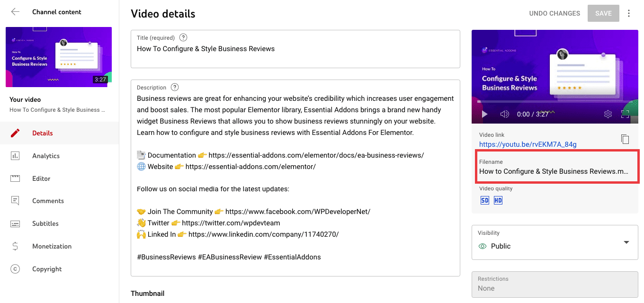Copy the video link with copy icon
644x303 pixels.
click(625, 139)
